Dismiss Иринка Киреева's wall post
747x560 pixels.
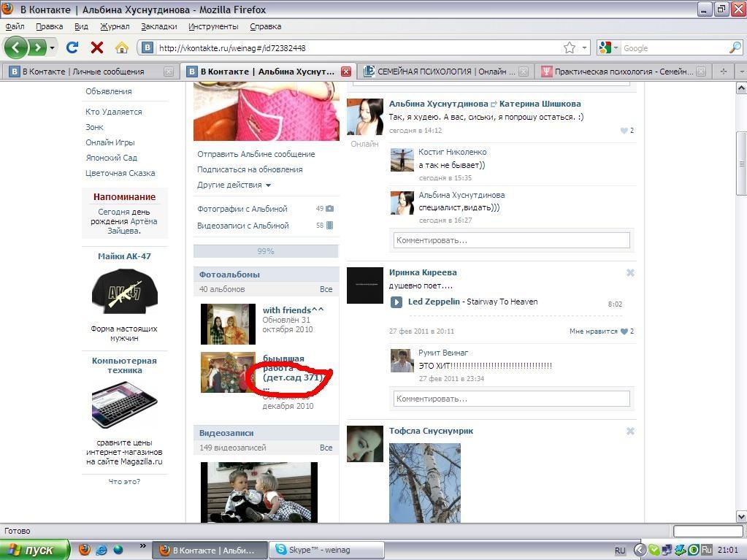tap(630, 273)
